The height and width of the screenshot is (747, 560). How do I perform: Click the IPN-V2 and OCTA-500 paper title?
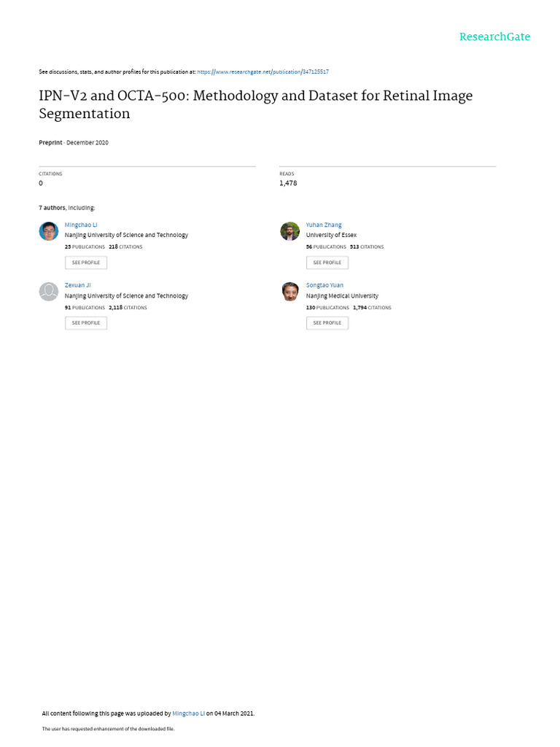coord(255,104)
